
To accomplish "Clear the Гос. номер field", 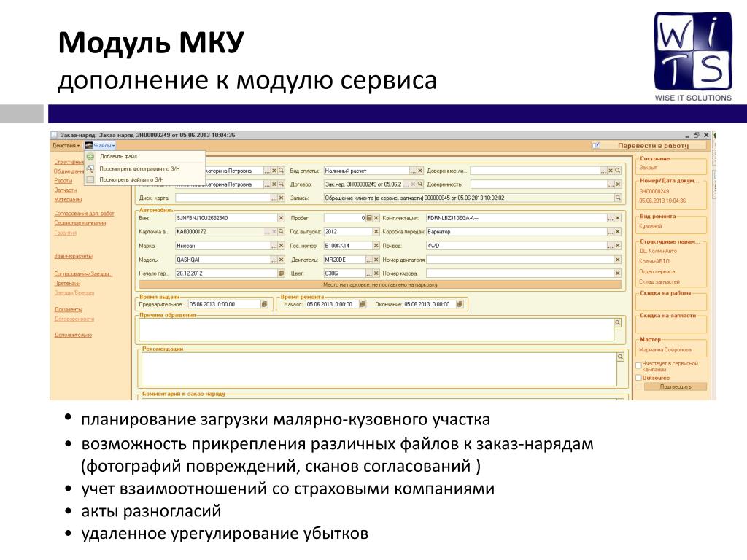I will (376, 246).
